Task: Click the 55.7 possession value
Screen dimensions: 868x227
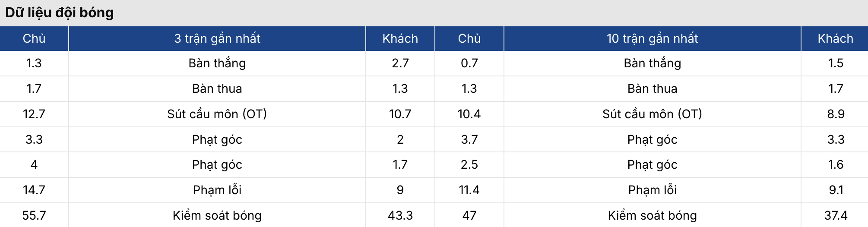Action: point(34,215)
